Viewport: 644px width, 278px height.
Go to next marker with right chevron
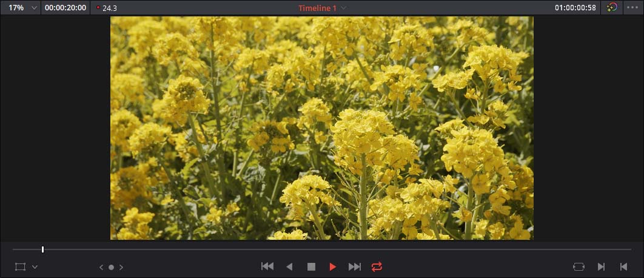[121, 267]
